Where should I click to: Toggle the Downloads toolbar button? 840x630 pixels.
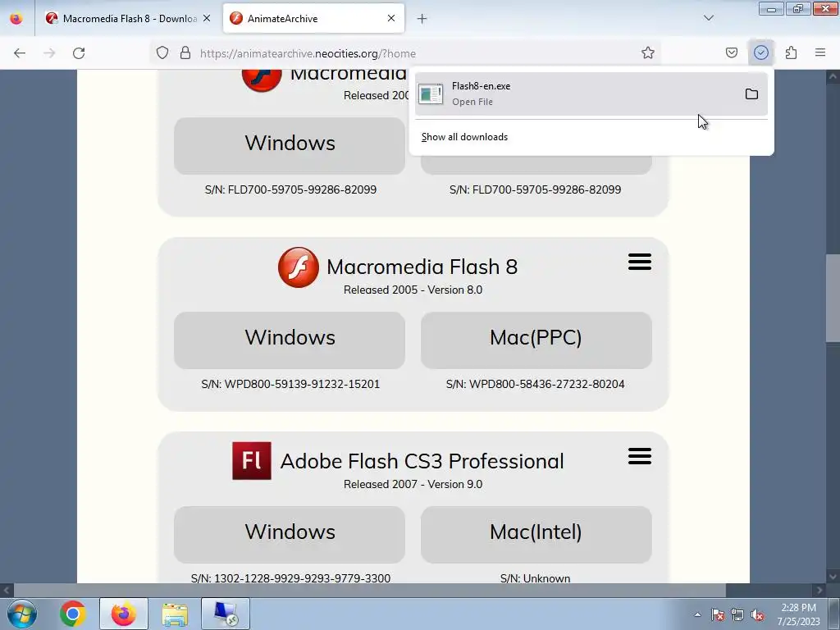click(760, 52)
